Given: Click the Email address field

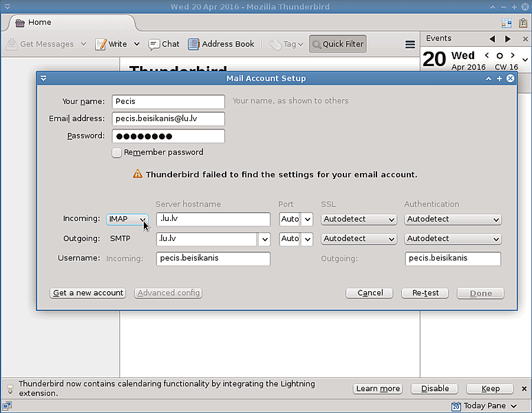Looking at the screenshot, I should (169, 119).
